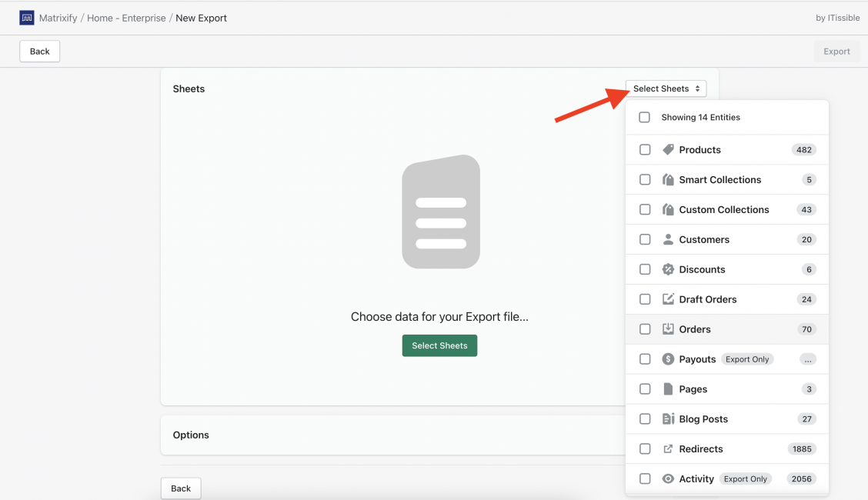Click the Blog Posts icon

668,418
